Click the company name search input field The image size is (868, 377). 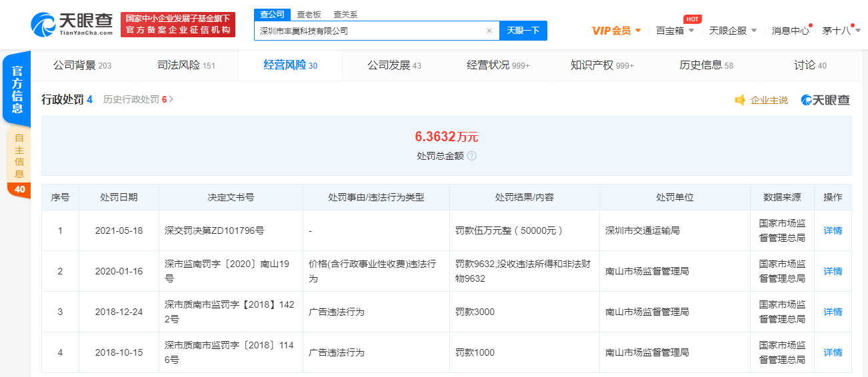(370, 31)
